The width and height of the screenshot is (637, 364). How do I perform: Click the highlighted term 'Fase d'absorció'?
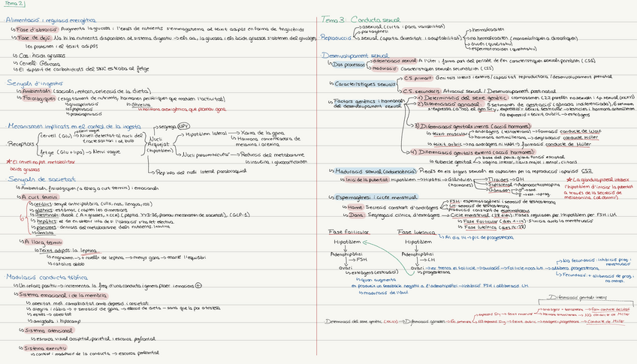tap(37, 29)
